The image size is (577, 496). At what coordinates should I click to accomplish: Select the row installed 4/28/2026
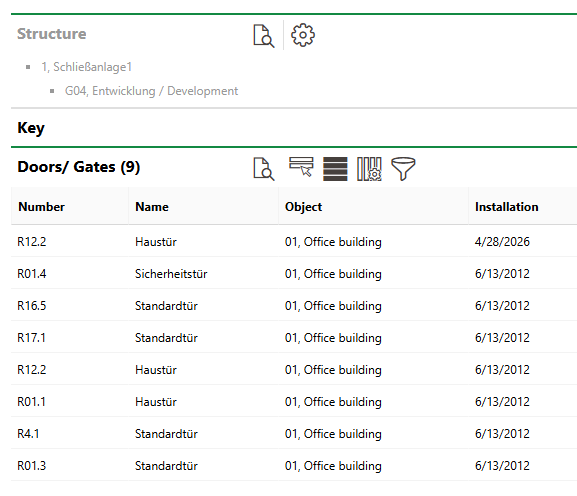(x=294, y=242)
